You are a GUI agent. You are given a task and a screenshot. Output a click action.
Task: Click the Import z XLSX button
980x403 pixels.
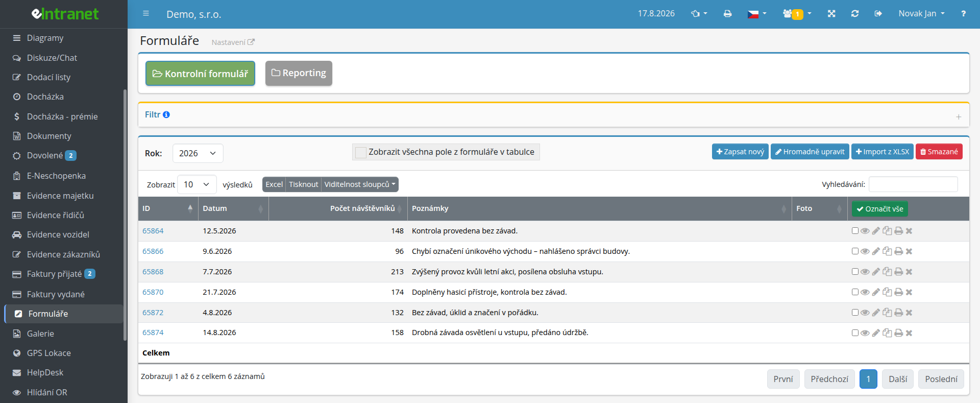(x=882, y=152)
